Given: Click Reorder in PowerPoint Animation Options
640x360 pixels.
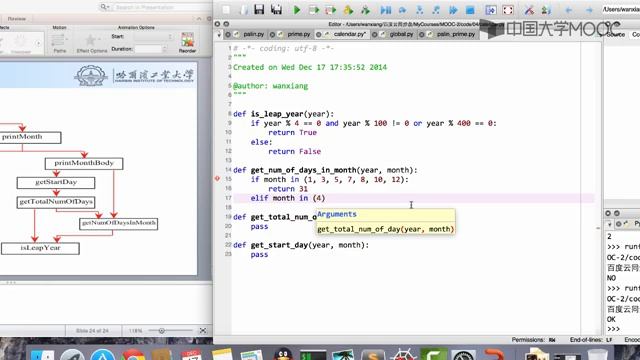Looking at the screenshot, I should tap(187, 42).
